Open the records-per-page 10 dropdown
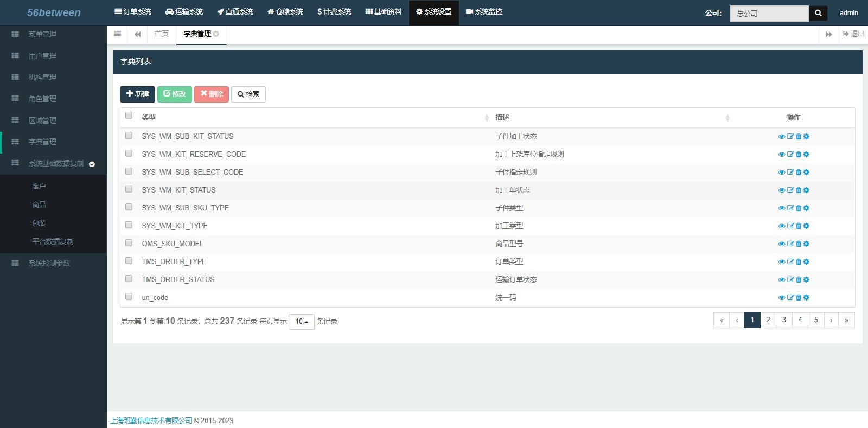The width and height of the screenshot is (868, 428). click(x=302, y=322)
